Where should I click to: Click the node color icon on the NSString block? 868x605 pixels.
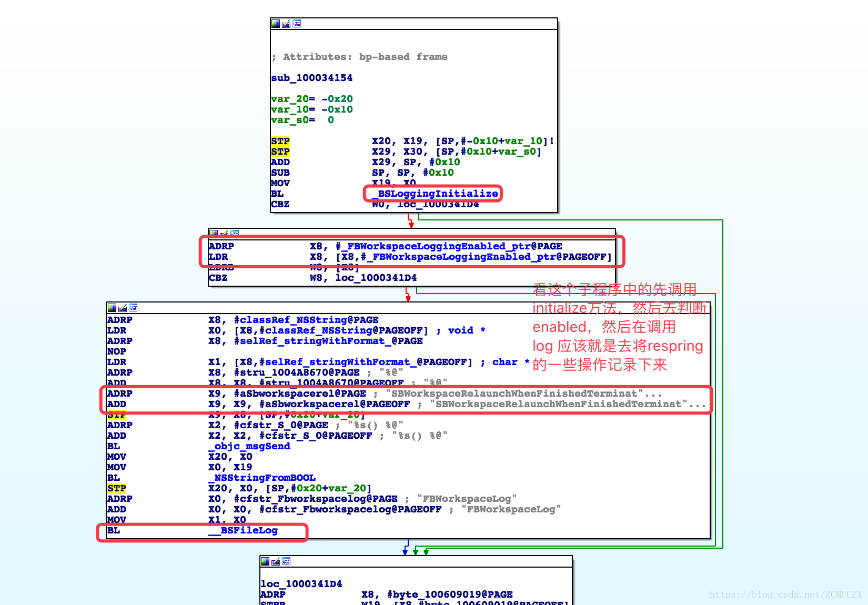[x=112, y=308]
